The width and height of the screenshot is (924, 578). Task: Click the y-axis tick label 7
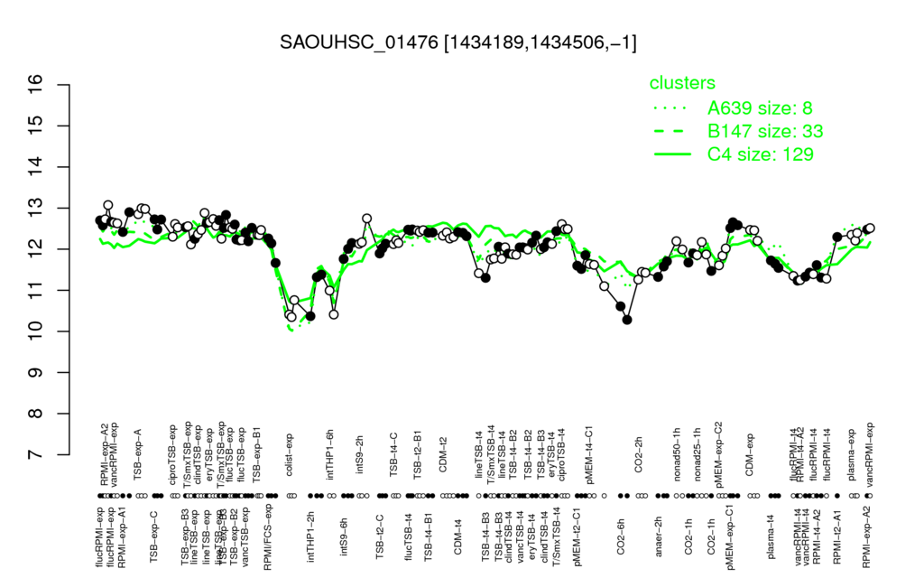pos(35,455)
